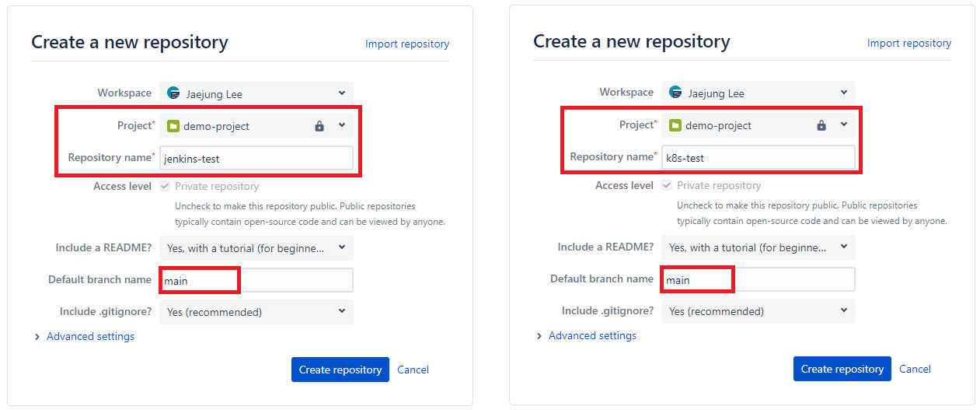
Task: Click 'Include .gitignore?' label in the jenkins-test form
Action: coord(106,312)
